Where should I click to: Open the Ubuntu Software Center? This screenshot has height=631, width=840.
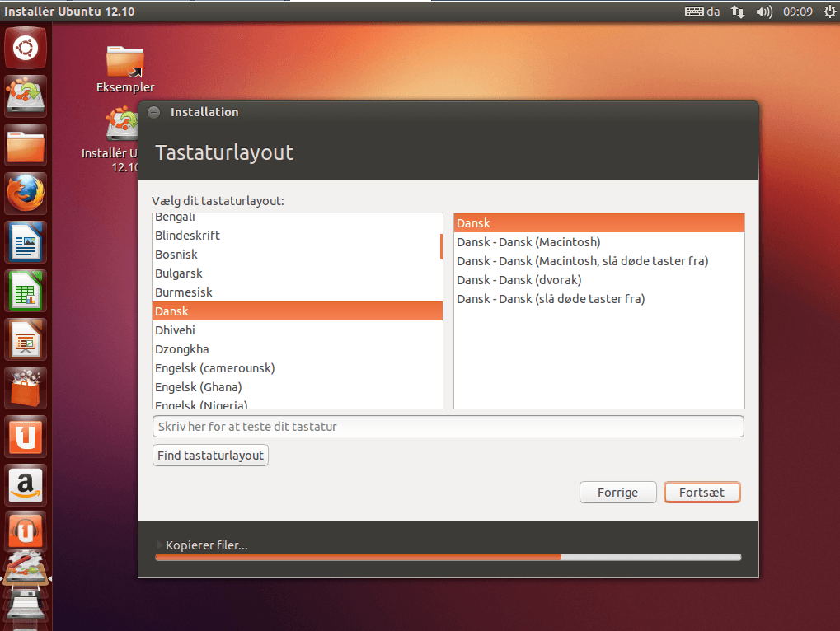26,387
